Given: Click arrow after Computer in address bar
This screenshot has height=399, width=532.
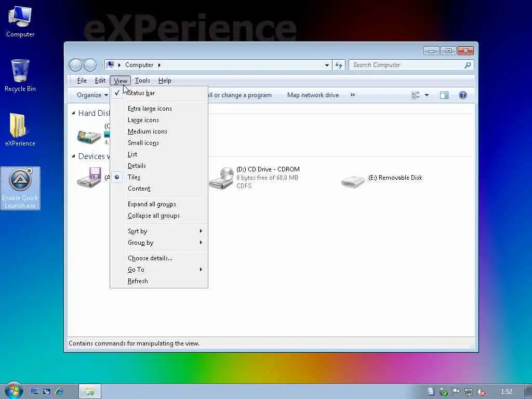Looking at the screenshot, I should pos(159,65).
